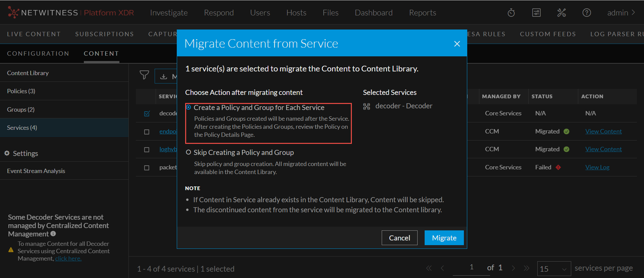Click the Settings gear icon in sidebar
644x278 pixels.
[x=7, y=153]
